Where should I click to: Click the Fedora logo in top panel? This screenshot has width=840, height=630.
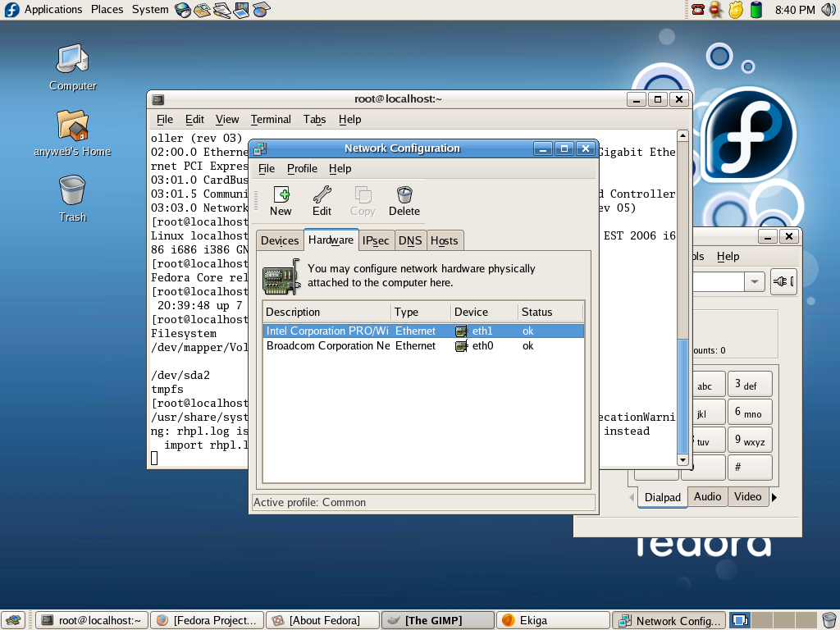coord(11,10)
